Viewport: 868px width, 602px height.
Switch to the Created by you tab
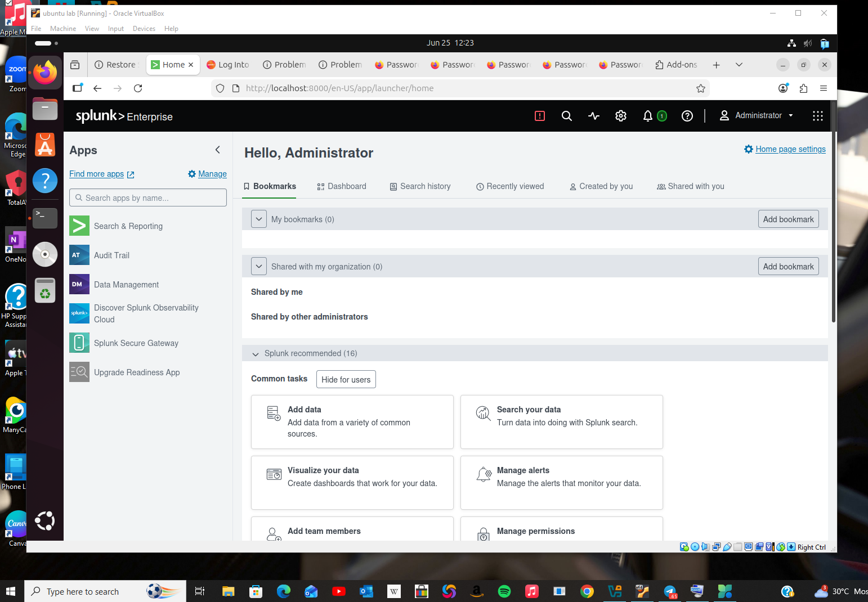(x=601, y=186)
